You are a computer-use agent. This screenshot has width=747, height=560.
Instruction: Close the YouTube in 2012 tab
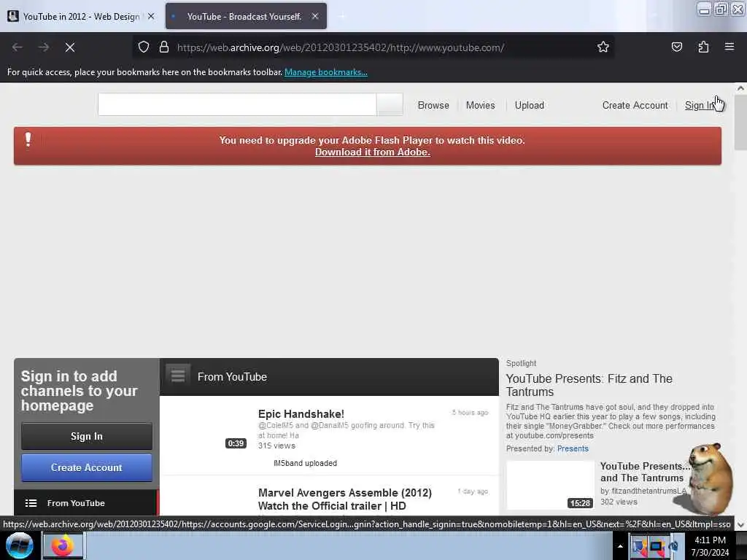151,16
